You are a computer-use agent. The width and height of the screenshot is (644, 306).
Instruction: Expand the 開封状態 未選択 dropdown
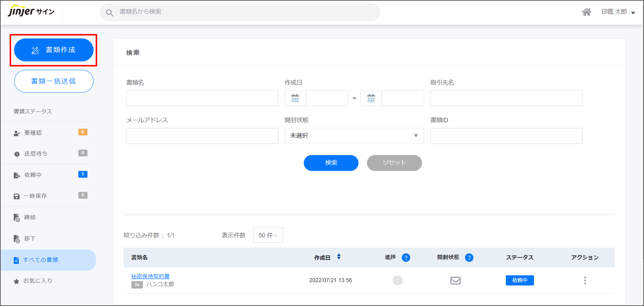(x=354, y=136)
